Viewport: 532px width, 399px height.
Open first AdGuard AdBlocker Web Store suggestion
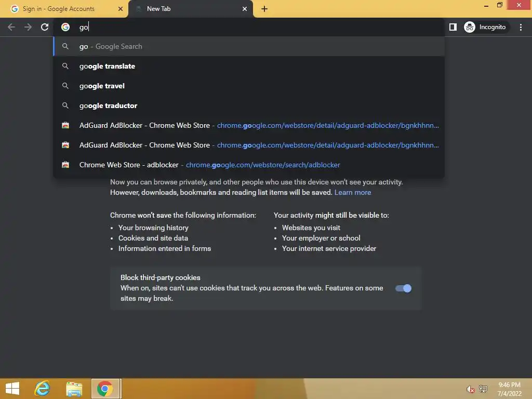pyautogui.click(x=249, y=125)
